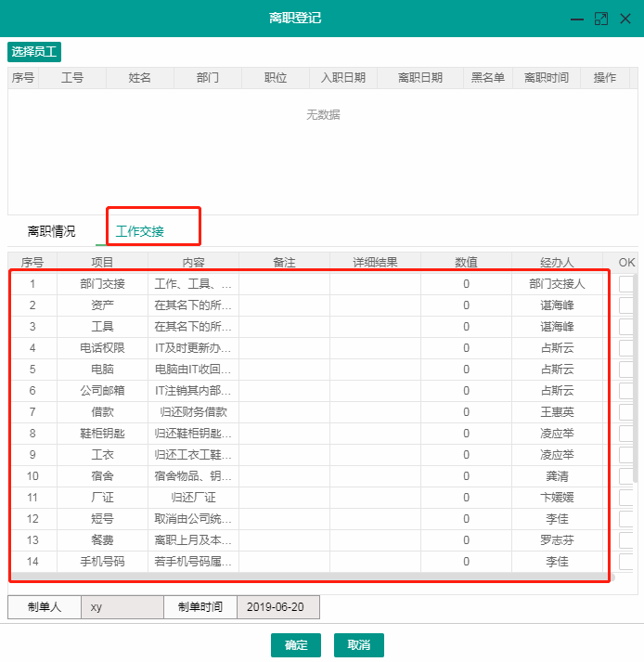Minimize the 离职登记 dialog window
Screen dimensions: 644x662
[577, 19]
